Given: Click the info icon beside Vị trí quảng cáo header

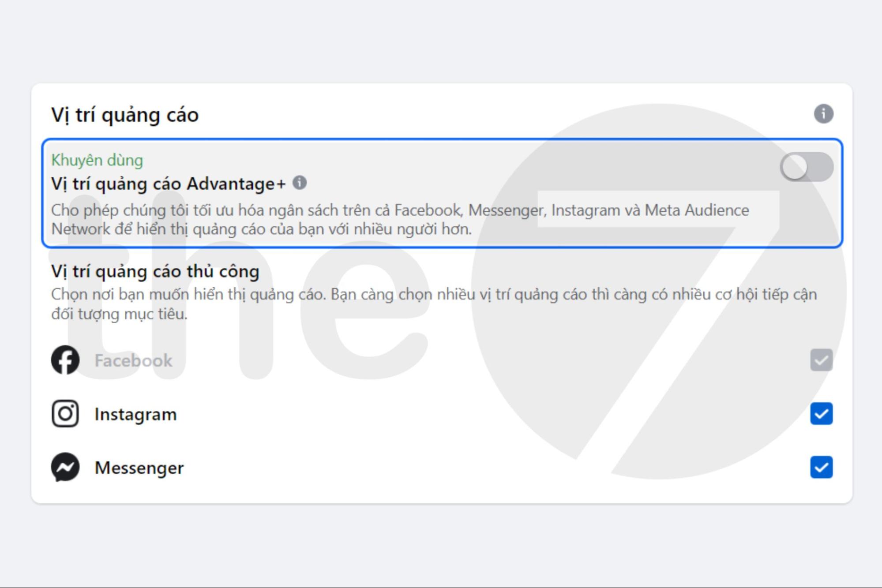Looking at the screenshot, I should point(823,114).
